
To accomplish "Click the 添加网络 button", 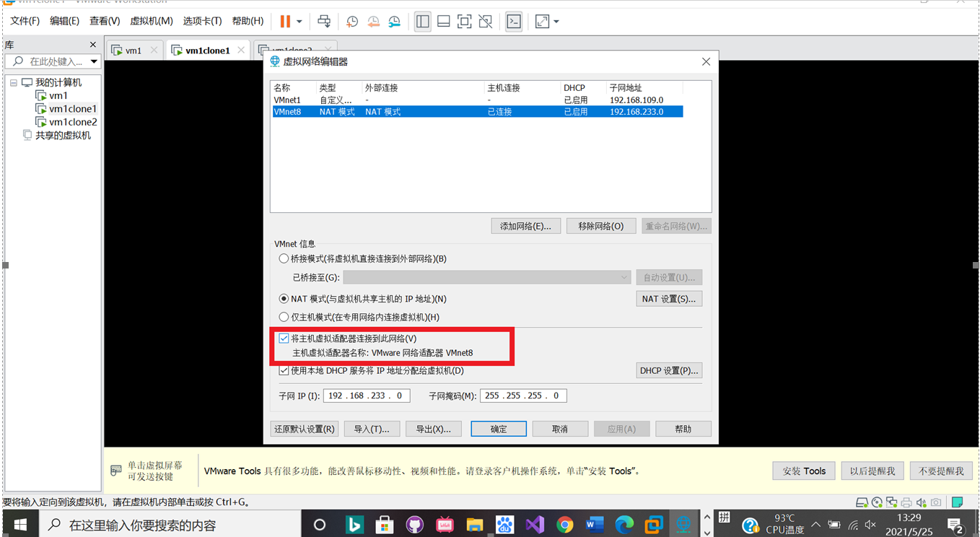I will [x=525, y=225].
